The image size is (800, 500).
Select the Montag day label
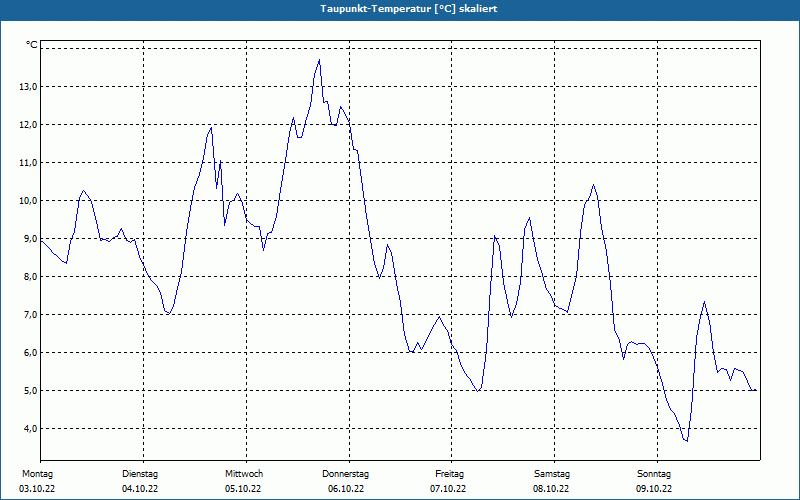click(37, 474)
